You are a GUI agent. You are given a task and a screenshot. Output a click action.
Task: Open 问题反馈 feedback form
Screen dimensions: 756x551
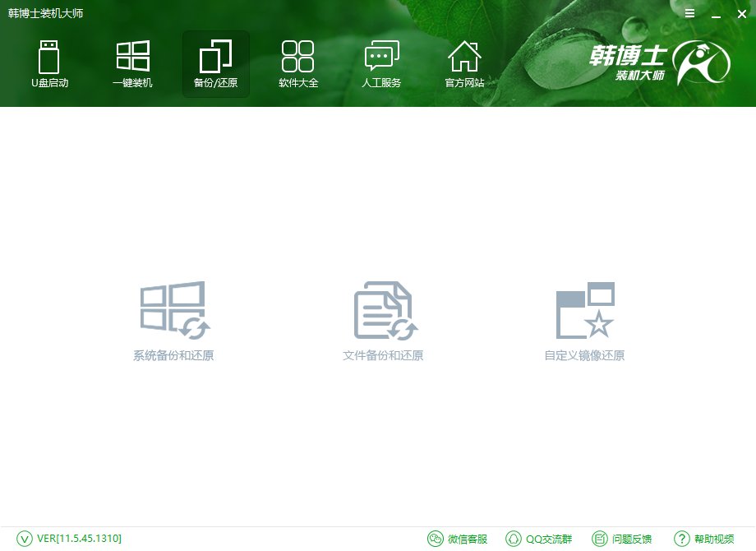pyautogui.click(x=622, y=539)
